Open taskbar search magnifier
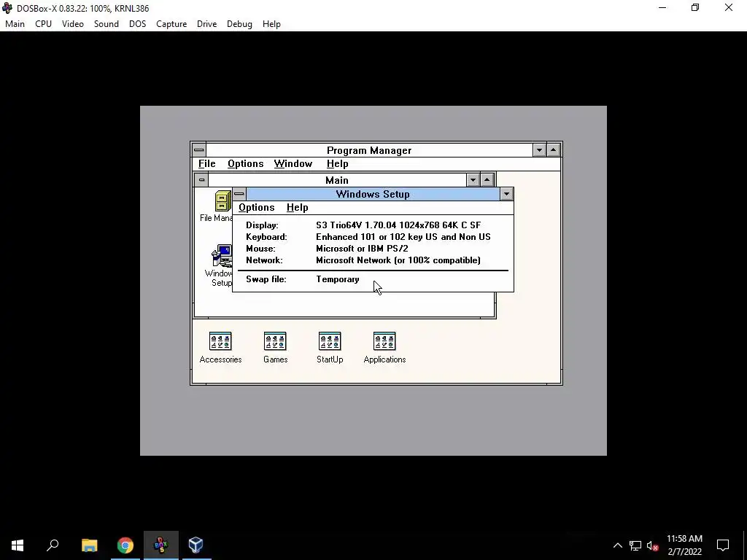747x560 pixels. (53, 545)
